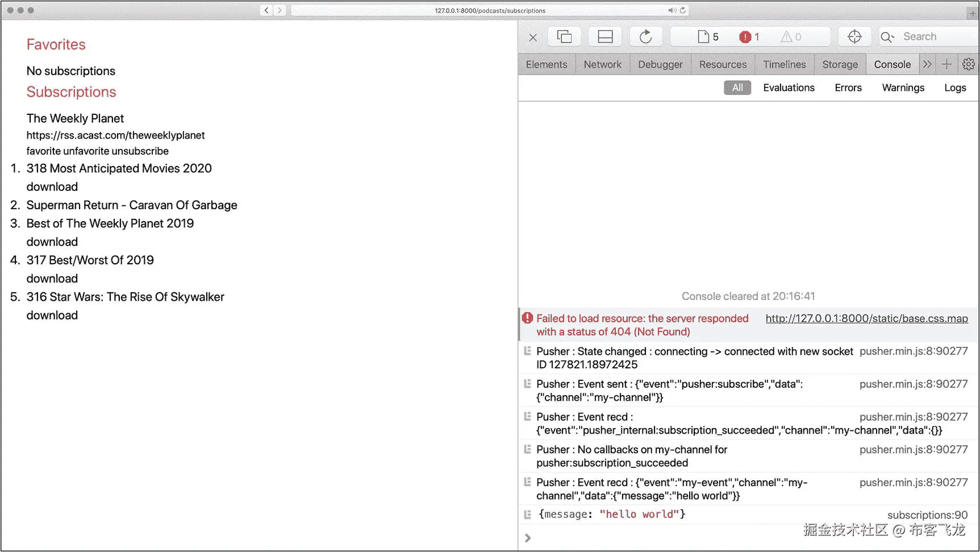Reload the page from the inspector toolbar
Image resolution: width=980 pixels, height=552 pixels.
tap(645, 37)
